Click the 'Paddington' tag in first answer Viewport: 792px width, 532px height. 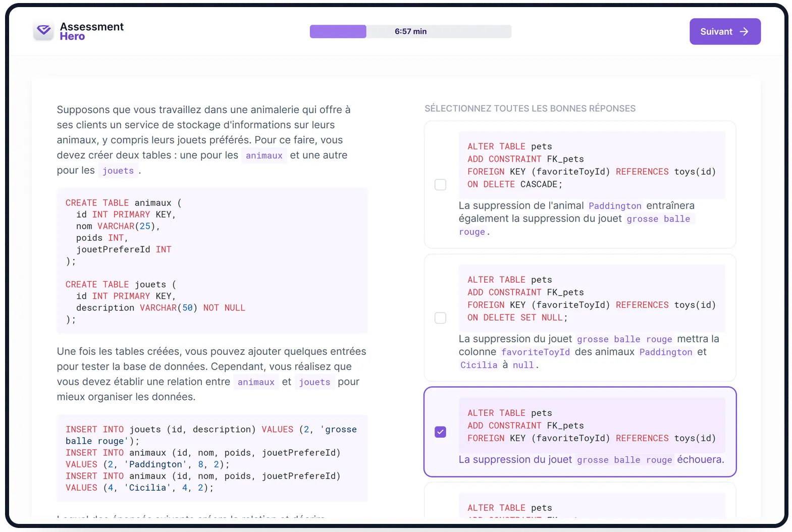[x=614, y=206]
